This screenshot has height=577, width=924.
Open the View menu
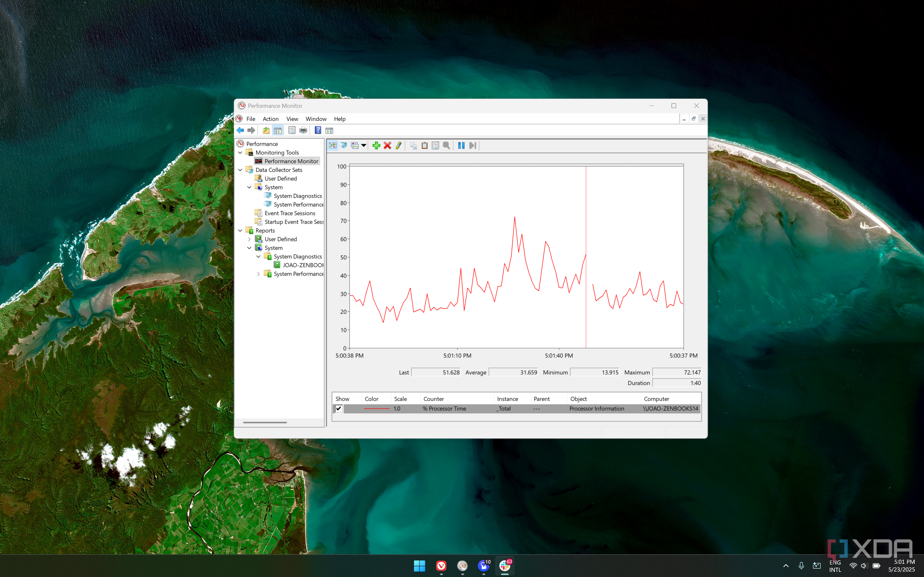292,119
